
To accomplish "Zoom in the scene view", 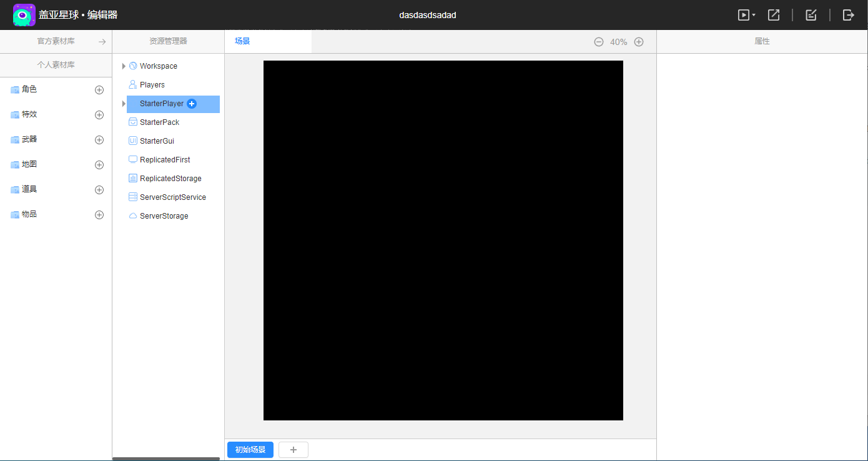I will [639, 42].
